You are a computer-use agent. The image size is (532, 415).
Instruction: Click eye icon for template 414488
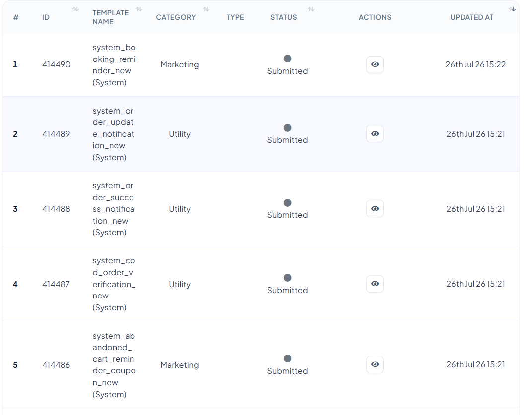click(x=375, y=209)
